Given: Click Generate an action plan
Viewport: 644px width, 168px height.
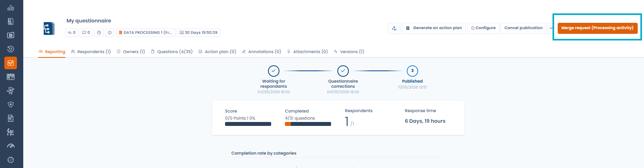Looking at the screenshot, I should pos(434,28).
